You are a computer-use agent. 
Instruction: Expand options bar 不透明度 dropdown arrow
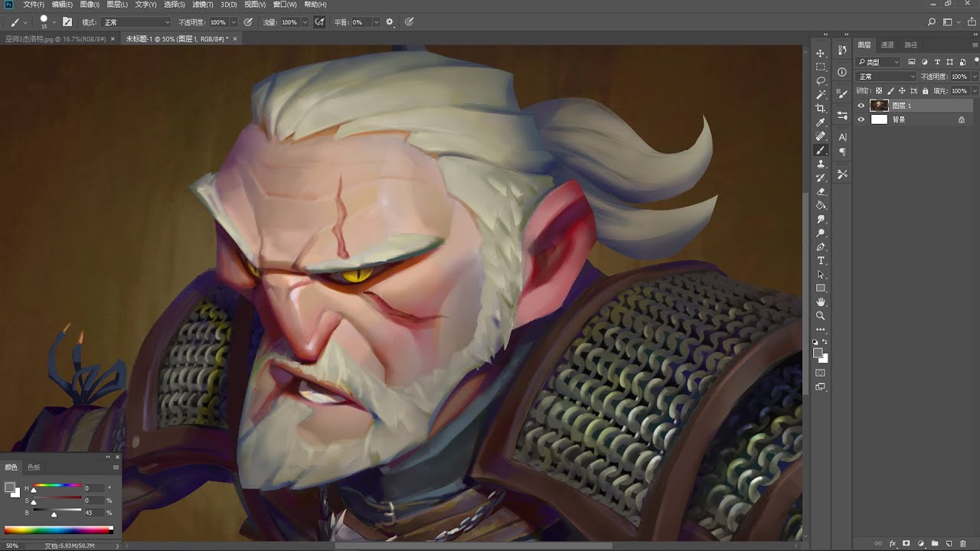(x=234, y=22)
